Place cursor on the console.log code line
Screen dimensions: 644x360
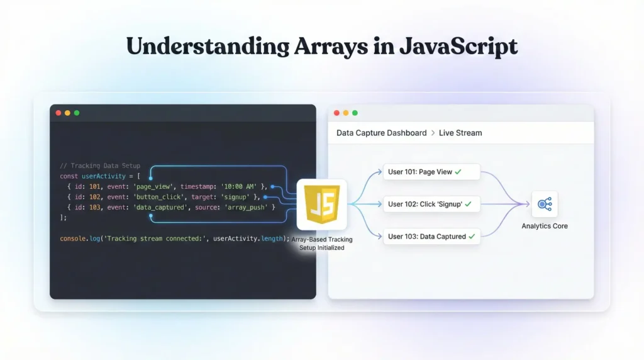[174, 239]
